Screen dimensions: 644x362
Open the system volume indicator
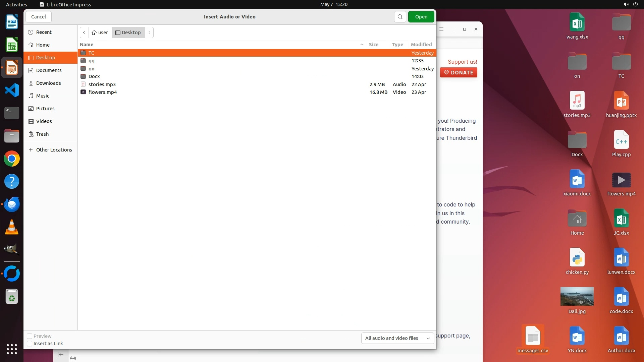(x=626, y=4)
